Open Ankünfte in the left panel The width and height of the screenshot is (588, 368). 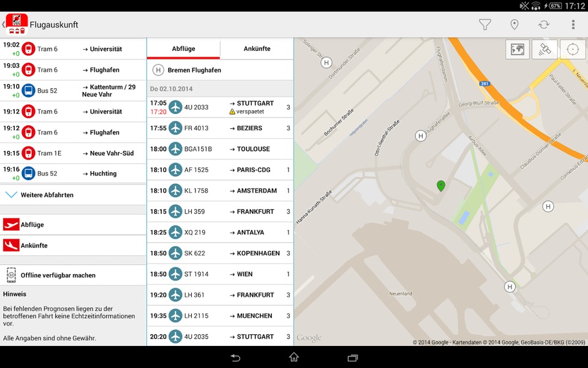click(73, 245)
